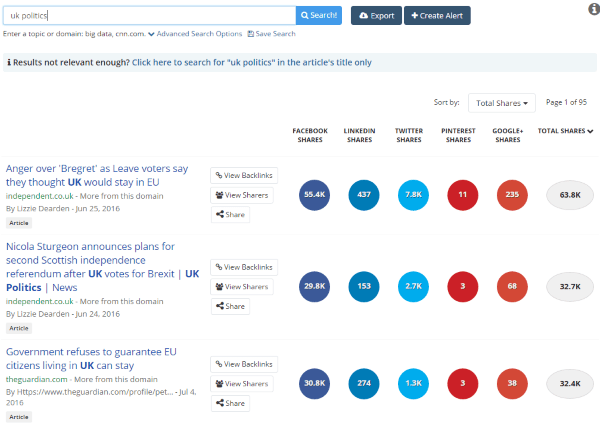View Sharers for Nicola Sturgeon article
Viewport: 600px width, 428px height.
pyautogui.click(x=242, y=287)
